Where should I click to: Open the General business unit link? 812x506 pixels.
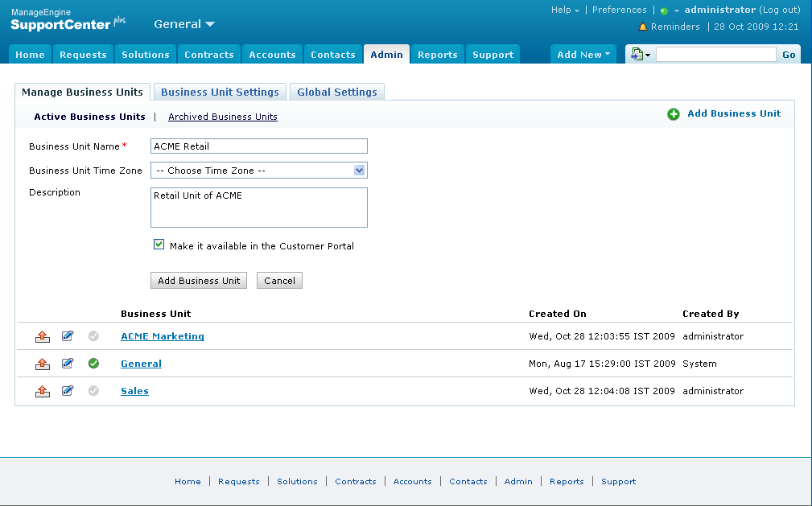(142, 364)
